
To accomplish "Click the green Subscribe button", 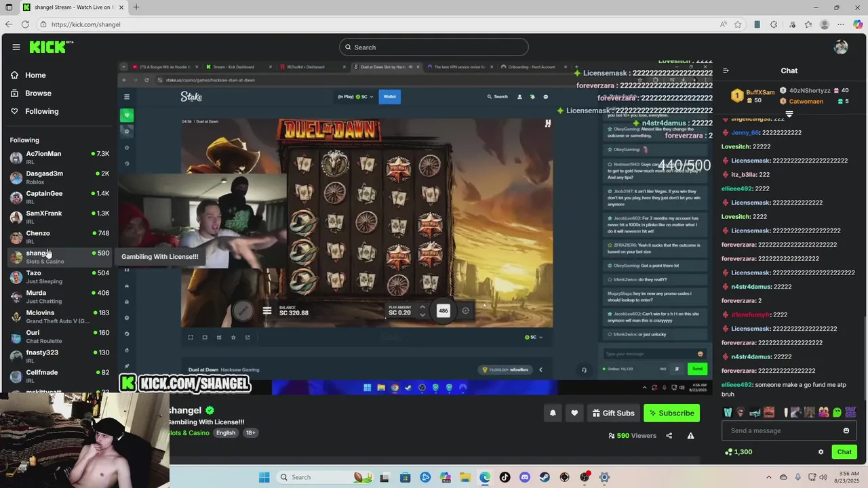I will (x=671, y=413).
